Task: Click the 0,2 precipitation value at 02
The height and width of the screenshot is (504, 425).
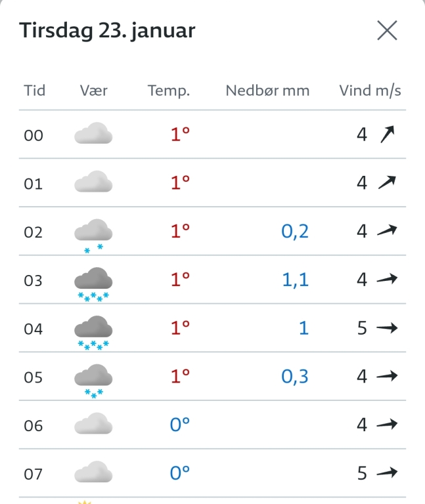Action: click(295, 231)
